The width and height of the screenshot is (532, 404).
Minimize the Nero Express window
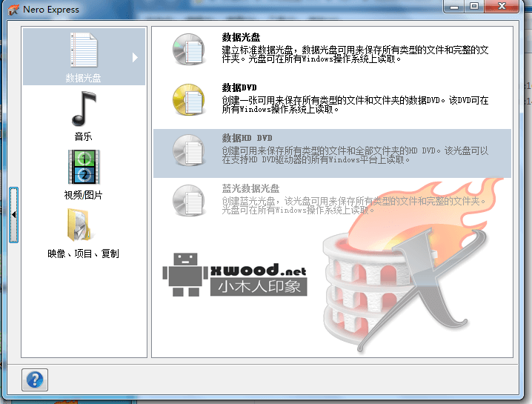454,7
